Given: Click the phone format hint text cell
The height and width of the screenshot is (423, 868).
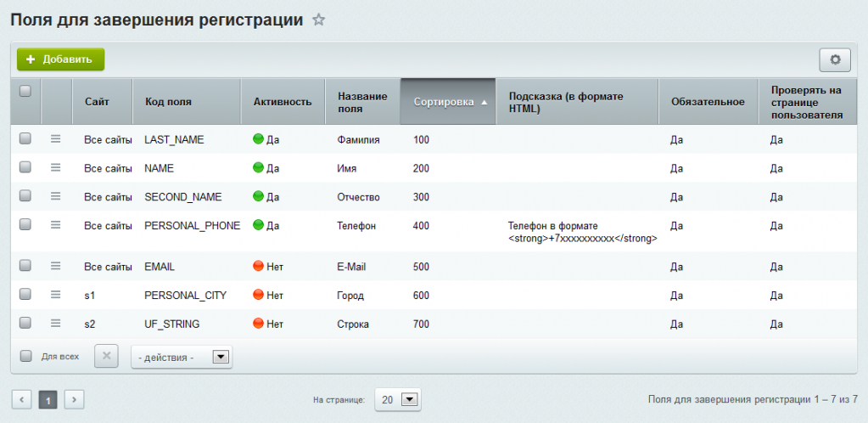Looking at the screenshot, I should point(582,232).
